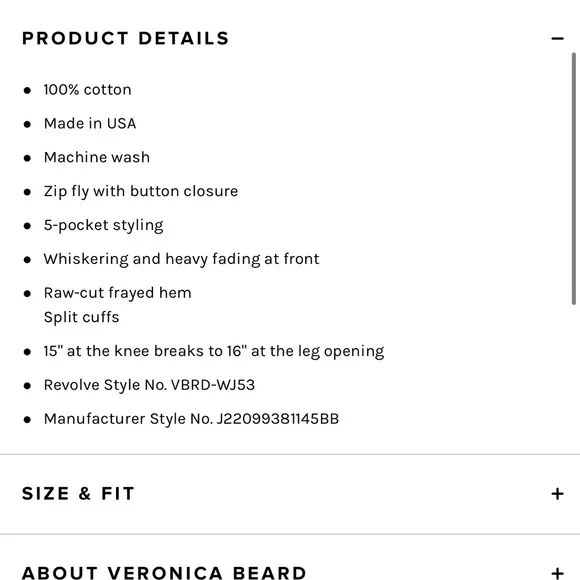This screenshot has width=580, height=580.
Task: Expand About Veronica Beard via the plus icon
Action: (x=557, y=573)
